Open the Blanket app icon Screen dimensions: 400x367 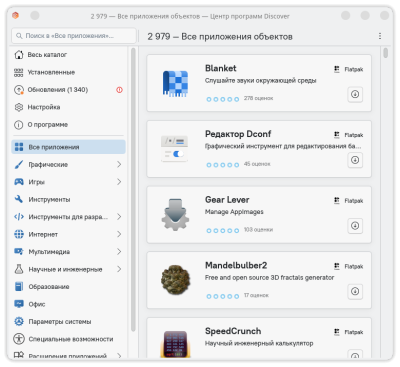coord(175,83)
